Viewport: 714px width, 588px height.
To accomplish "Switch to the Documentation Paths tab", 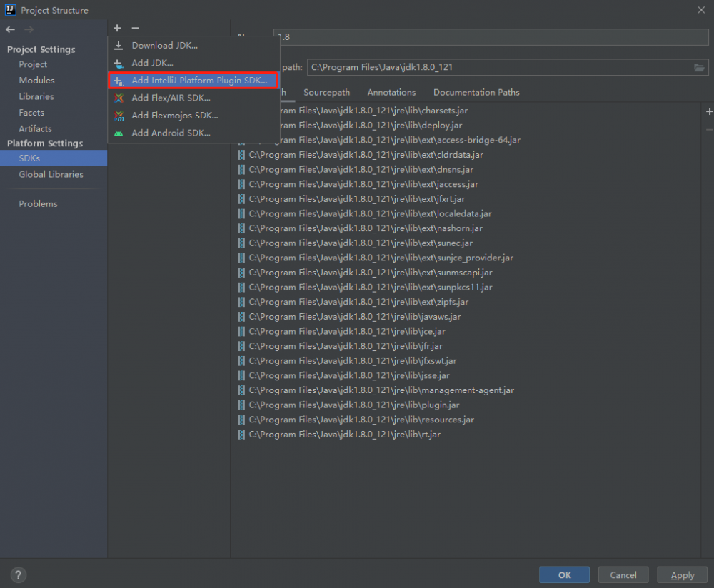I will click(x=476, y=92).
